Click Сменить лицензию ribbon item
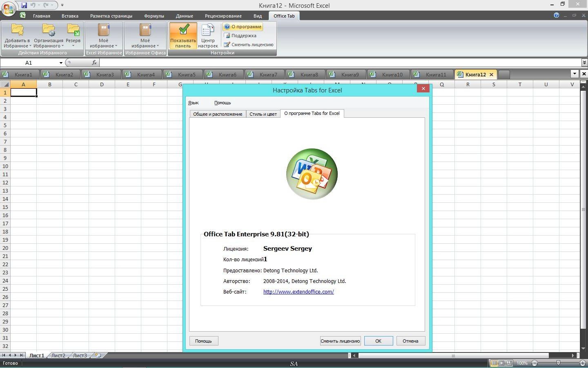The height and width of the screenshot is (368, 588). (x=249, y=45)
